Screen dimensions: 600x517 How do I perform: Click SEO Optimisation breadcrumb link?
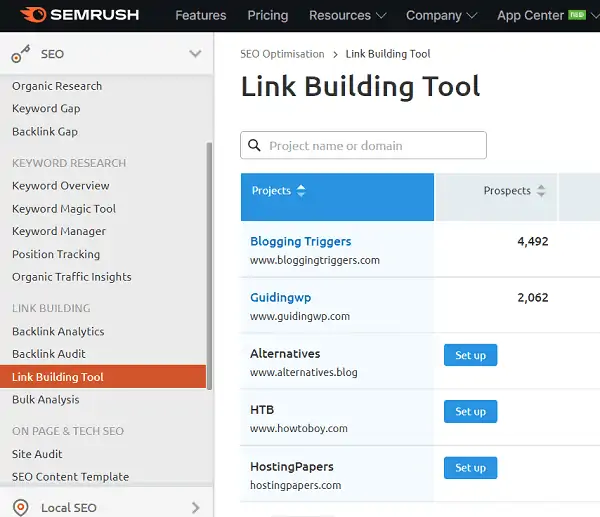pyautogui.click(x=282, y=54)
